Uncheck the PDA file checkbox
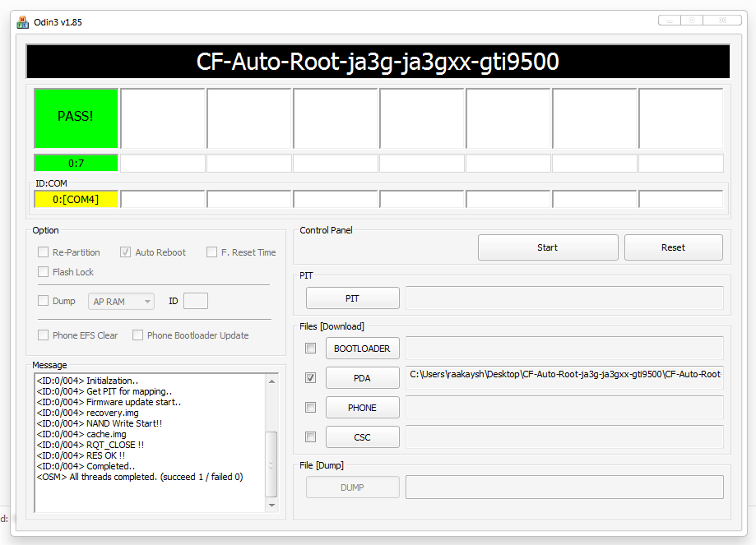Viewport: 756px width, 545px height. point(310,378)
